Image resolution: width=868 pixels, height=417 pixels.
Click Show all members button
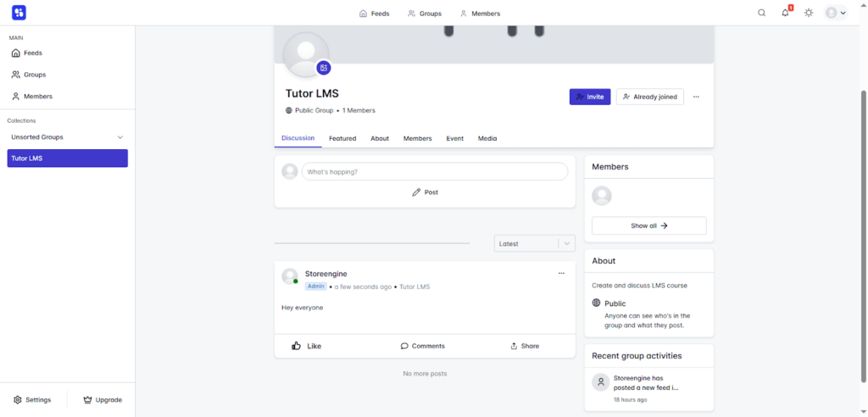[648, 226]
